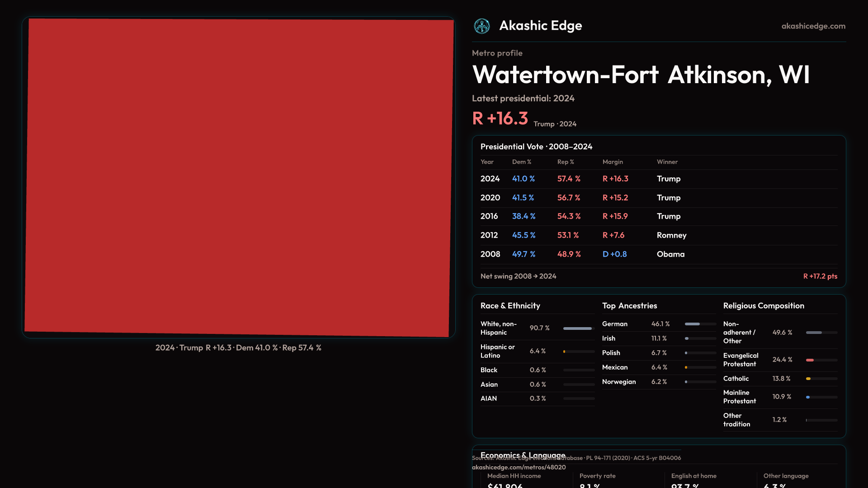Click the map caption under the chart
The width and height of the screenshot is (868, 488).
coord(238,348)
